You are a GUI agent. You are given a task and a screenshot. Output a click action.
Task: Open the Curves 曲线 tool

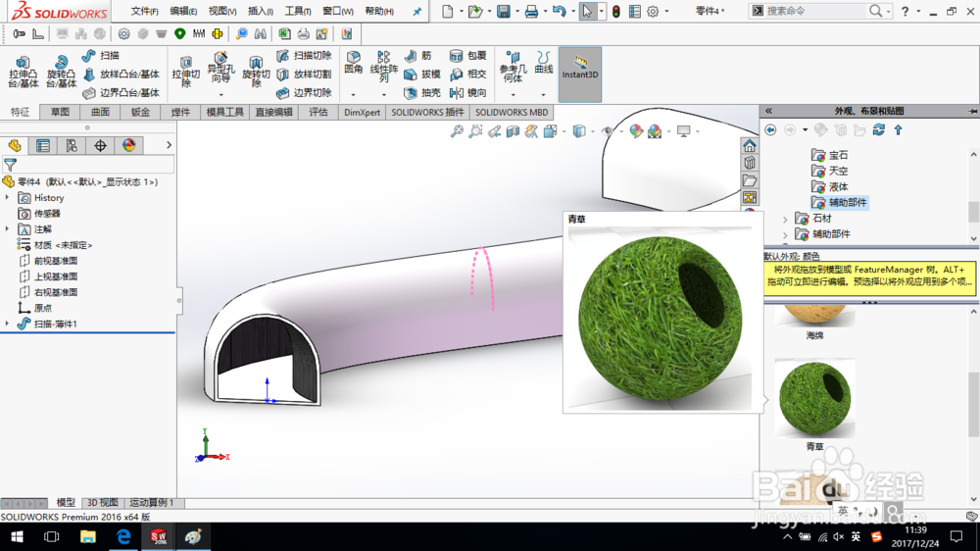(x=544, y=63)
